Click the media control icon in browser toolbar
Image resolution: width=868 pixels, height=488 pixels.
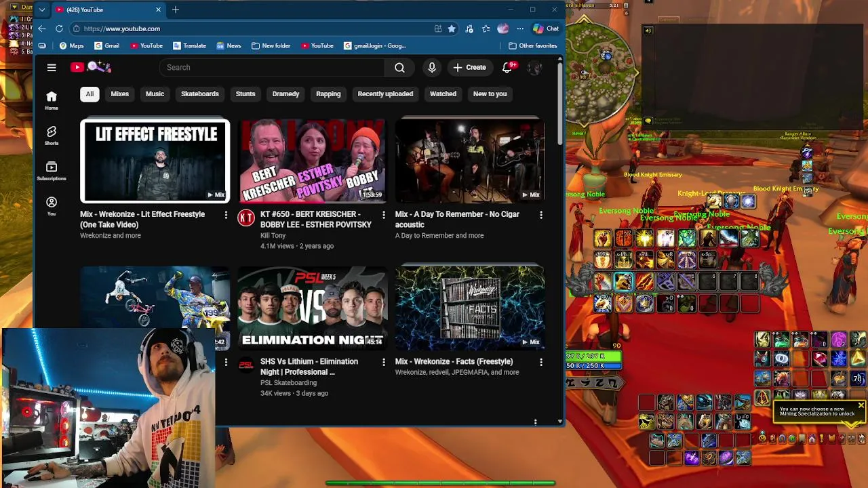469,28
